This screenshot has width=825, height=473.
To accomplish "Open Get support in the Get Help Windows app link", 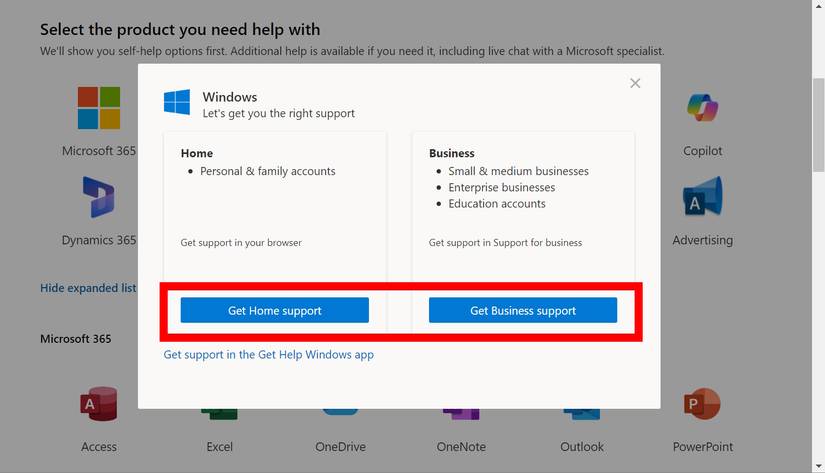I will coord(268,355).
